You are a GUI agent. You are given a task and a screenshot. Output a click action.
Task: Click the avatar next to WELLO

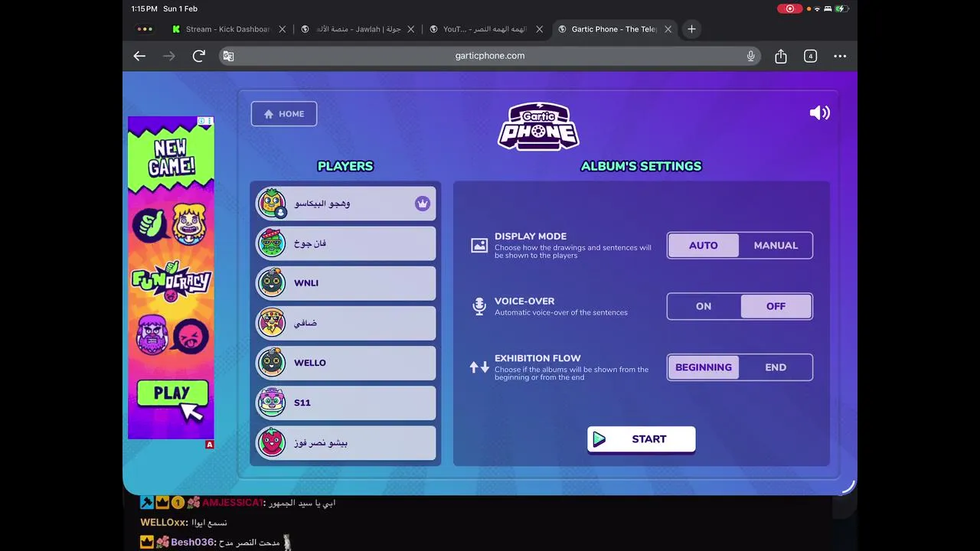tap(271, 363)
